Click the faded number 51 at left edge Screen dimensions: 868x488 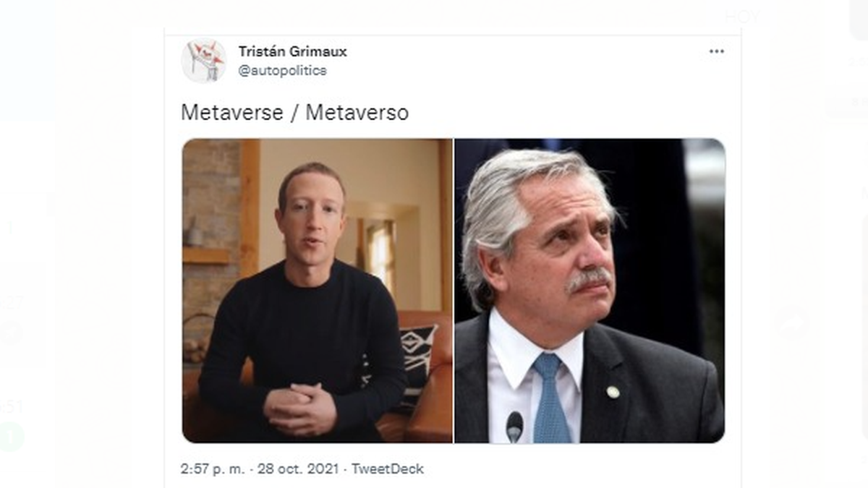click(x=12, y=407)
